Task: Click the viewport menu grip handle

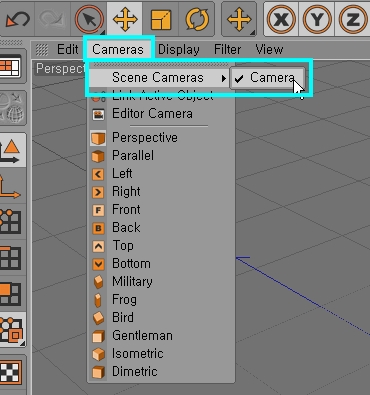Action: coord(42,50)
